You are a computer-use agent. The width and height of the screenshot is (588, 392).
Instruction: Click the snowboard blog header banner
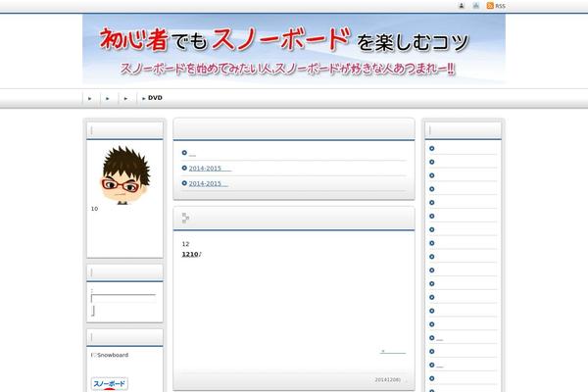[x=294, y=49]
